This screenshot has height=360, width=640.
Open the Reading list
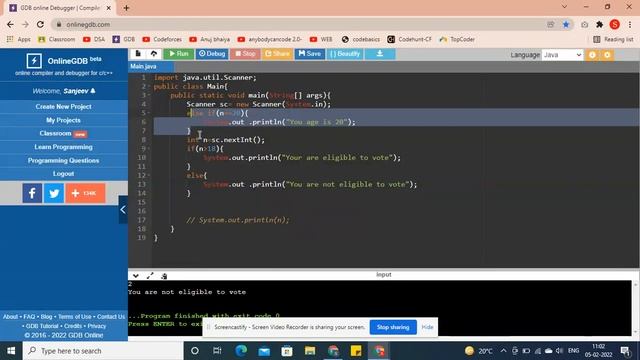(x=613, y=39)
